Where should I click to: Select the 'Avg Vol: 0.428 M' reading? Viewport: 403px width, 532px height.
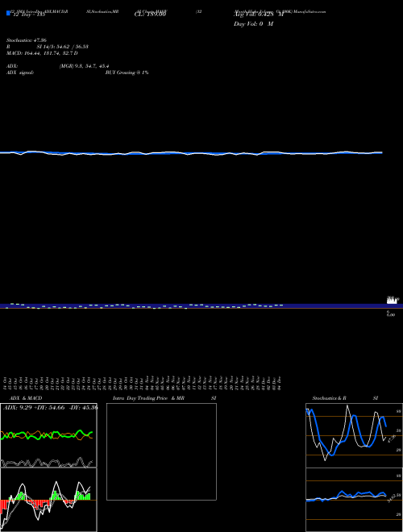pos(259,15)
